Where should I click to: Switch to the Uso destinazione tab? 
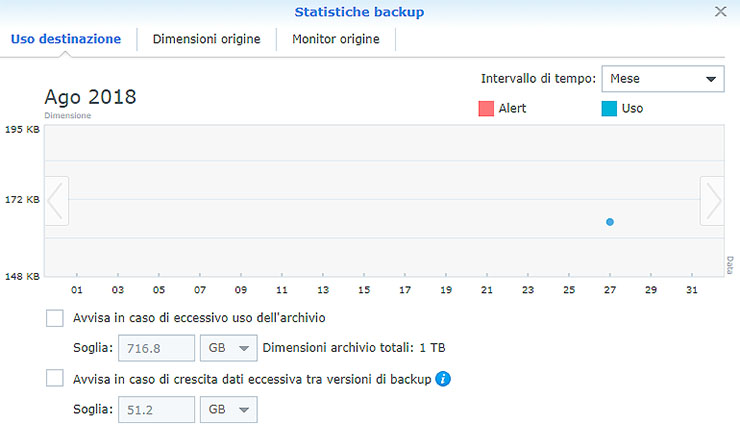tap(66, 39)
